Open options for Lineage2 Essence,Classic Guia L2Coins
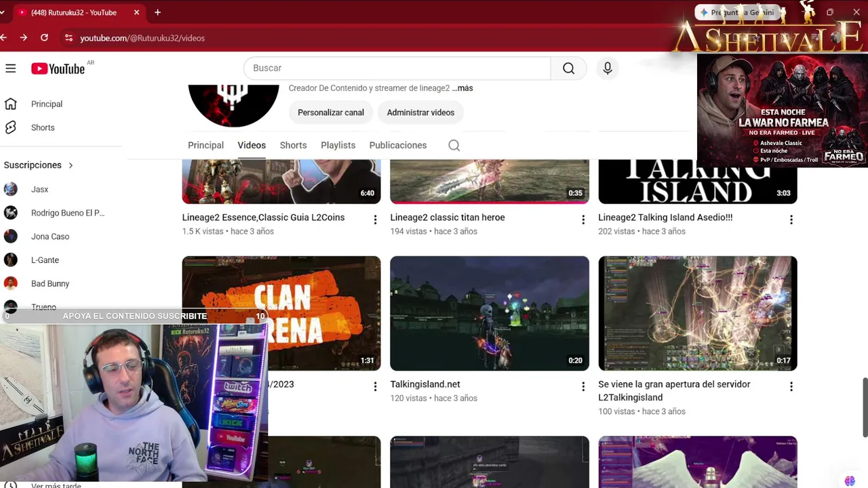 point(375,220)
